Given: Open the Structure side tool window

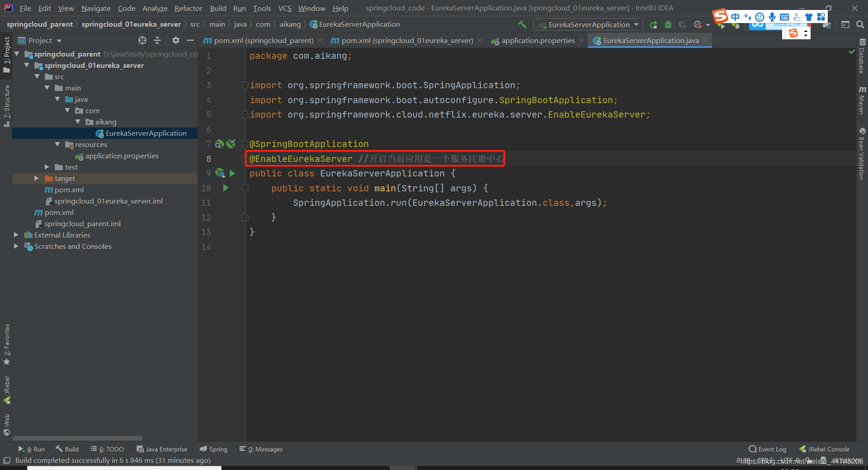Looking at the screenshot, I should point(6,105).
